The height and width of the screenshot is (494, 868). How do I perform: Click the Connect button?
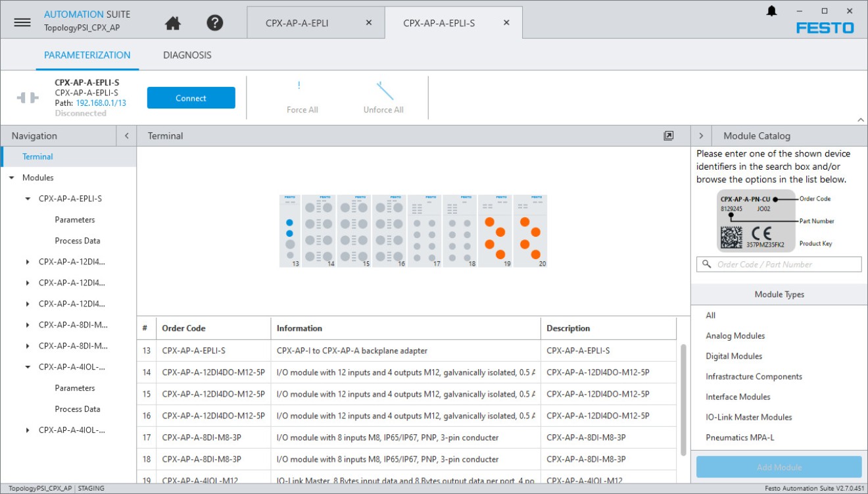click(x=191, y=98)
